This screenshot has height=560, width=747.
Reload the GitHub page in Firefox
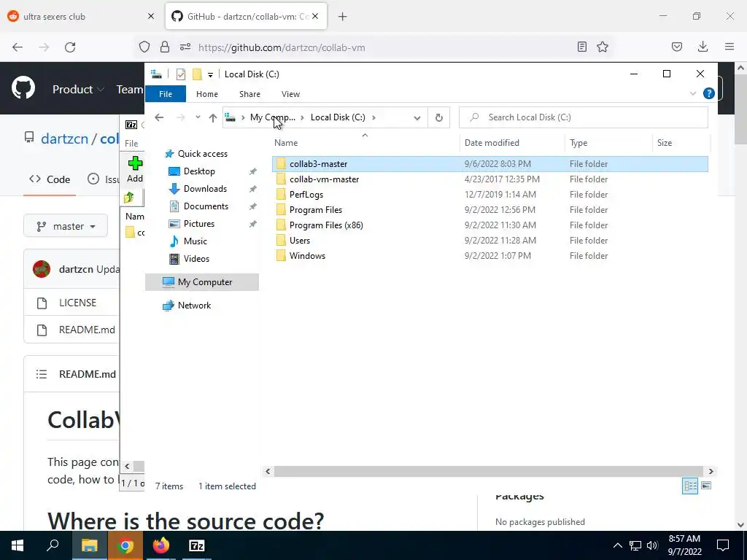click(70, 47)
